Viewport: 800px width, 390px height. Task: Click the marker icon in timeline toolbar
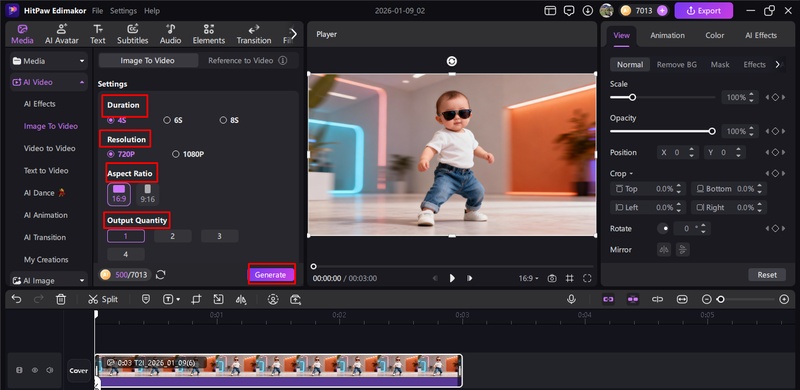coord(146,300)
